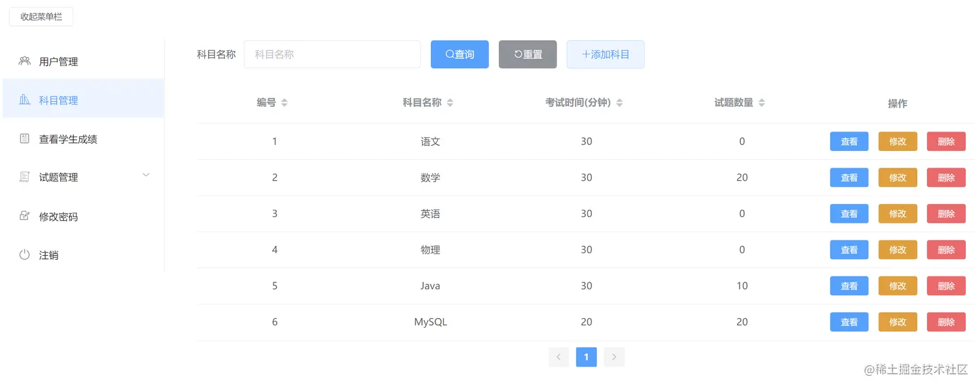Viewport: 980px width, 388px height.
Task: Click 修改 for MySQL row
Action: coord(898,322)
